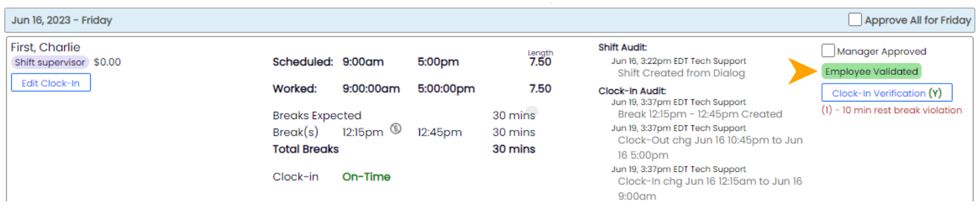Click the Employee Validated green badge
The height and width of the screenshot is (208, 980).
[871, 71]
